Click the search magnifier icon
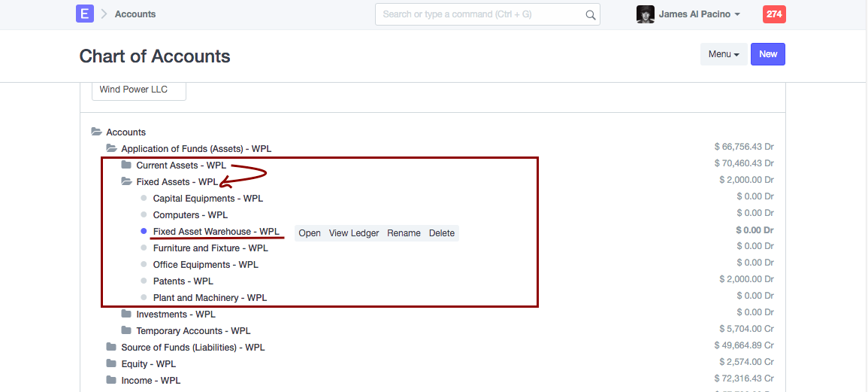This screenshot has width=868, height=392. coord(591,14)
